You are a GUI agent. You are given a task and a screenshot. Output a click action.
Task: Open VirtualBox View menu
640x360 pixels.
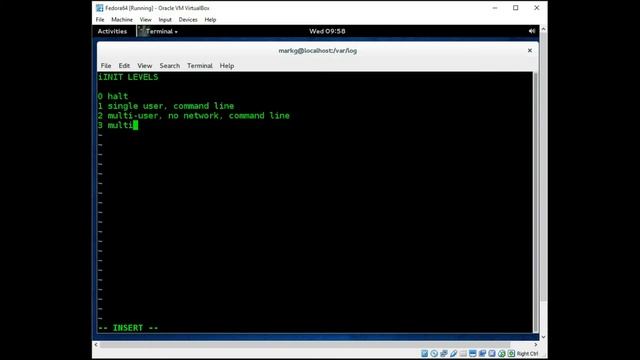[x=145, y=20]
